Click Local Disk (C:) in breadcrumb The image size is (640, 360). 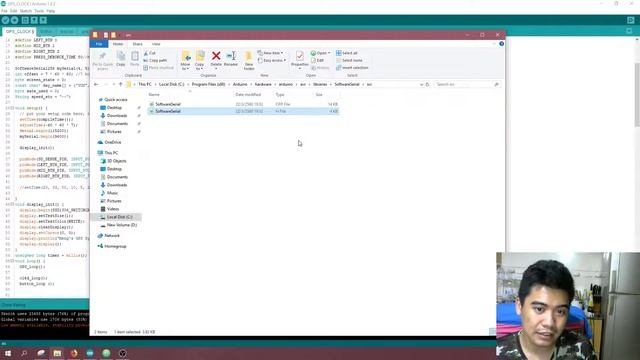[x=171, y=84]
